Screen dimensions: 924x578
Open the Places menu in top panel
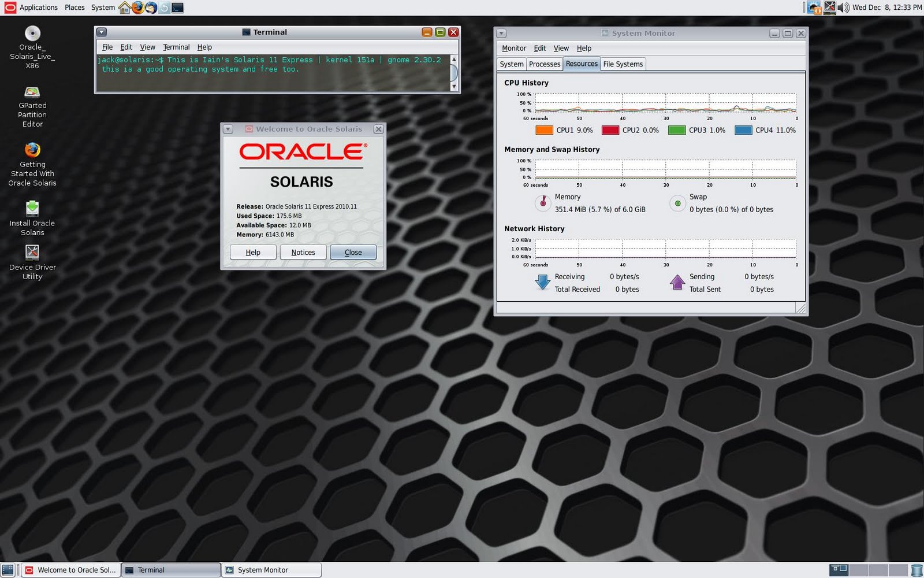74,8
